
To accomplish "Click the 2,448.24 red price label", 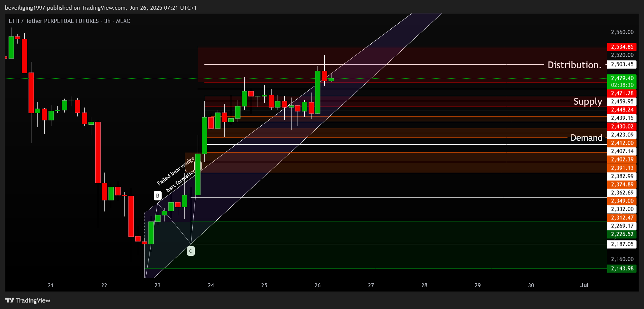I will [622, 110].
